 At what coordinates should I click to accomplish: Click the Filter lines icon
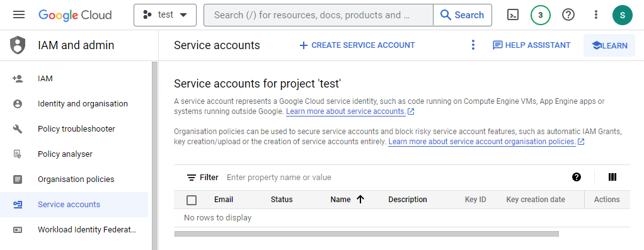pos(192,178)
